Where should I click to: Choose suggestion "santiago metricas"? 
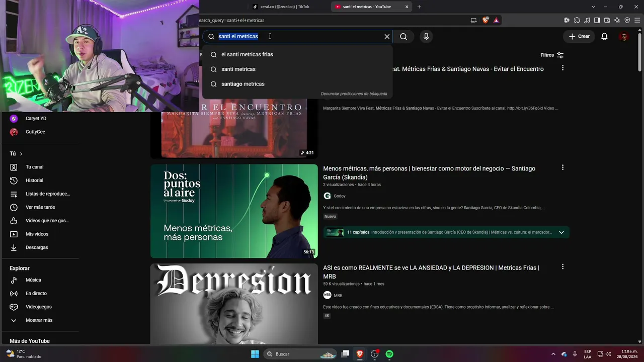[x=297, y=84]
